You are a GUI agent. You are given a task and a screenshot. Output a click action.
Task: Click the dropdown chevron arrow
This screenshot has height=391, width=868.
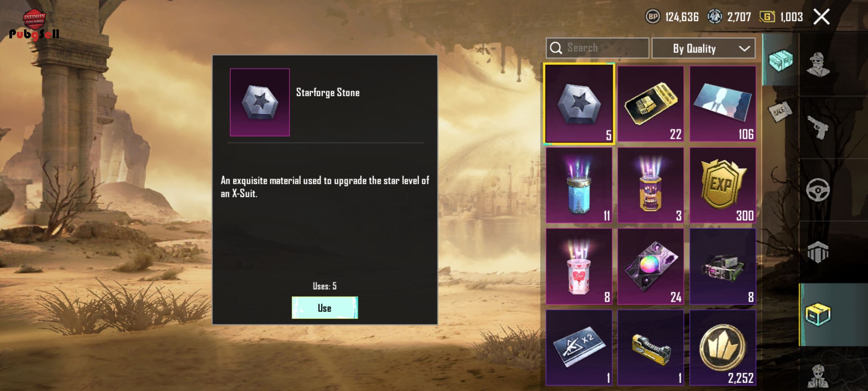click(x=744, y=49)
